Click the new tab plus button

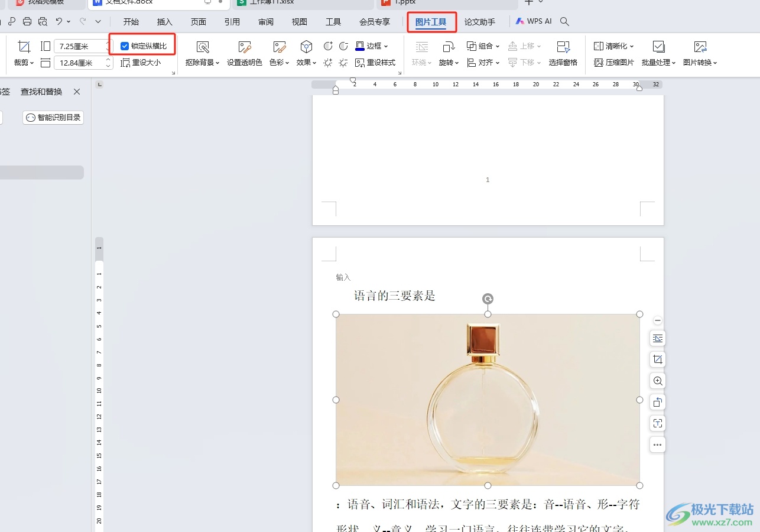[x=529, y=2]
